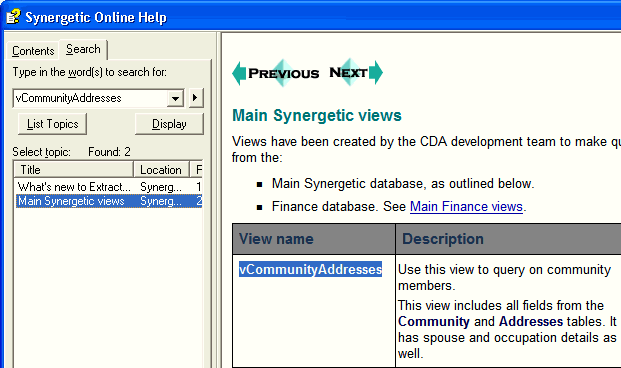Image resolution: width=621 pixels, height=368 pixels.
Task: Open the Main Finance views link
Action: point(466,206)
